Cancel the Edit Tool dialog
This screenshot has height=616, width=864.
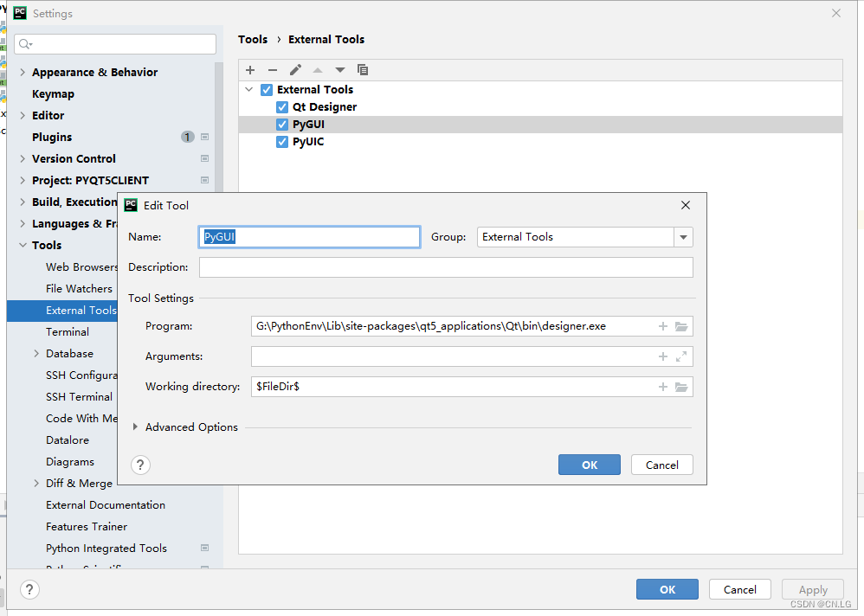click(x=661, y=465)
